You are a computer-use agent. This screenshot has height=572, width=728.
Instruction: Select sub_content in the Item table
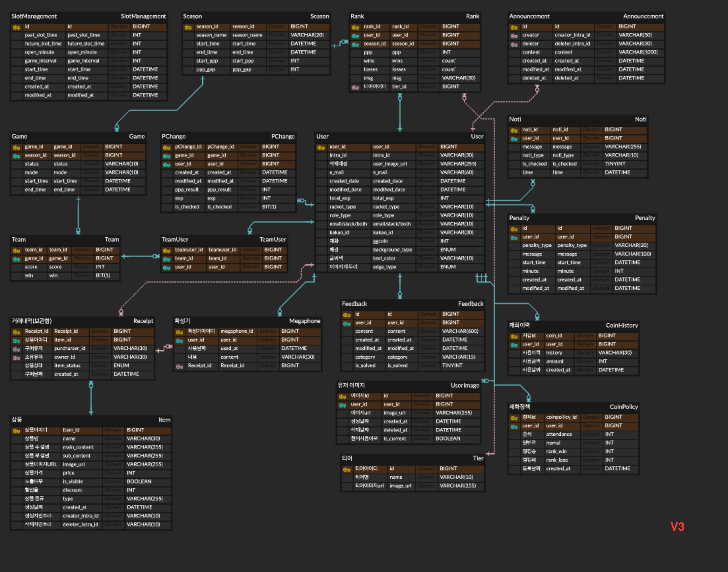[77, 456]
